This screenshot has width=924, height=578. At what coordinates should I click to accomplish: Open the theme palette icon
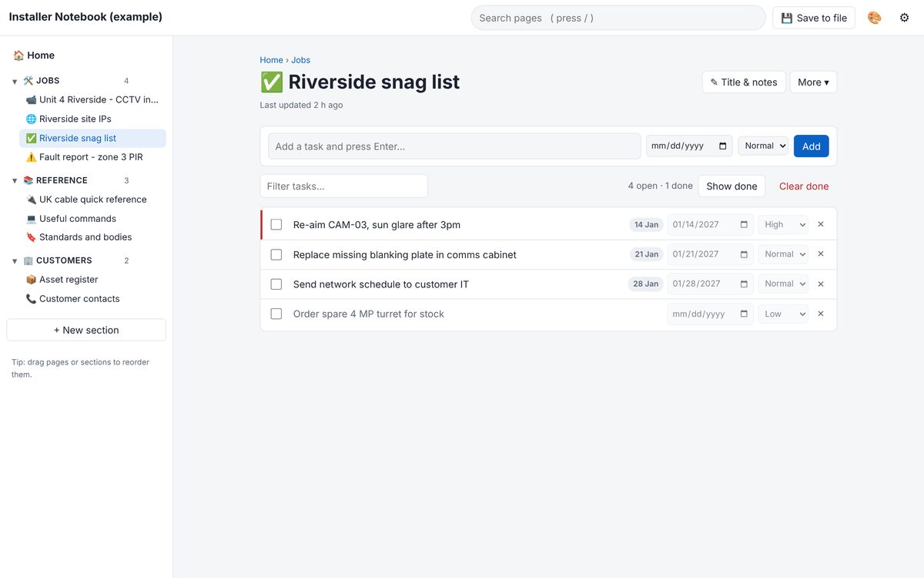point(874,18)
